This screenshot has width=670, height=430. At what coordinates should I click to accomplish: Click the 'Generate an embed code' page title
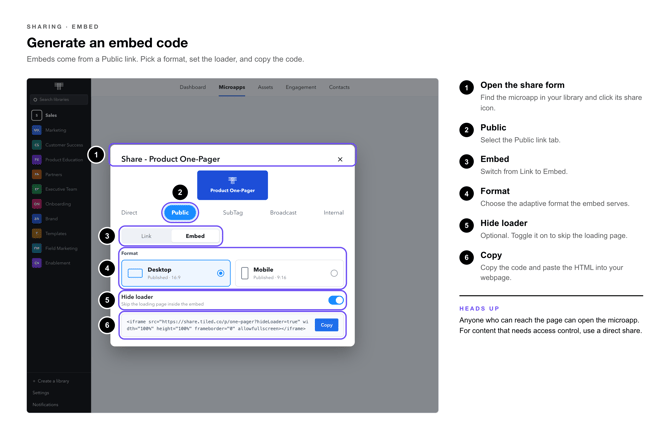point(107,43)
